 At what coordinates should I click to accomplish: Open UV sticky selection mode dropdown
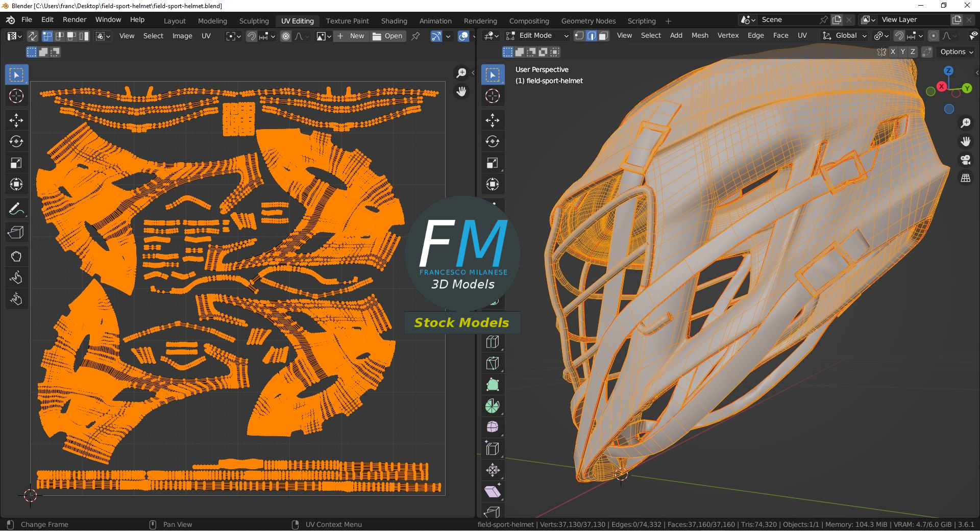point(103,36)
